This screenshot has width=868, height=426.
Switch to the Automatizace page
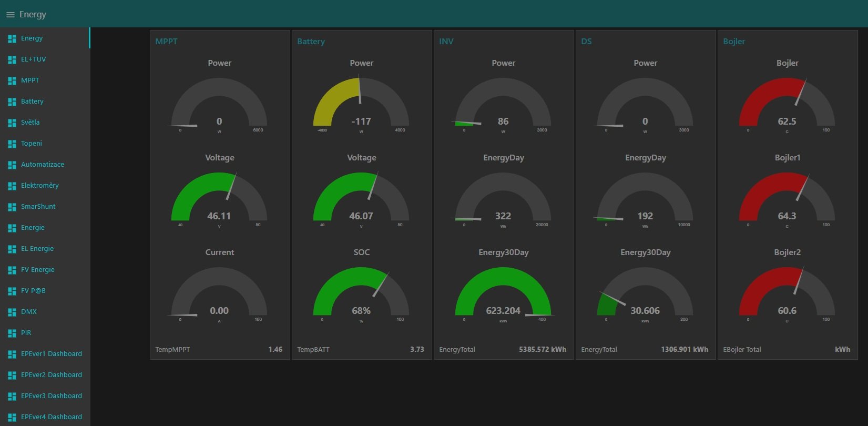tap(43, 165)
